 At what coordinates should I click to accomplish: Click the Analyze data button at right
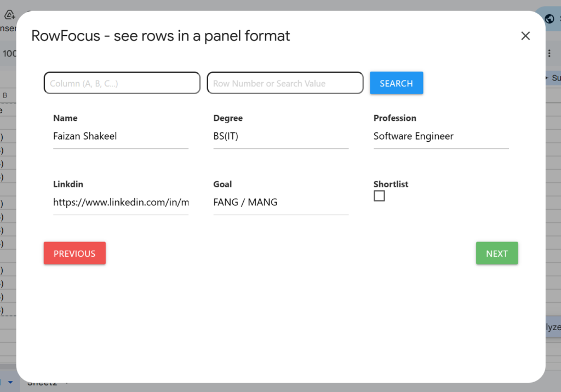pos(552,327)
